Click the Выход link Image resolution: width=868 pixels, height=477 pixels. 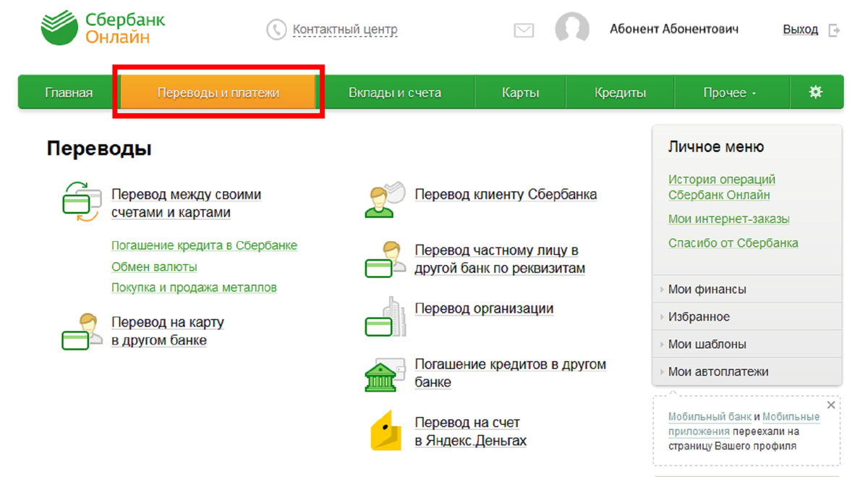click(x=800, y=30)
